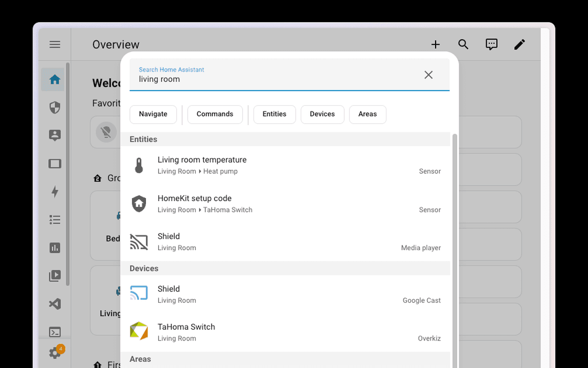Screen dimensions: 588x368
Task: Open the History chart sidebar icon
Action: click(x=55, y=248)
